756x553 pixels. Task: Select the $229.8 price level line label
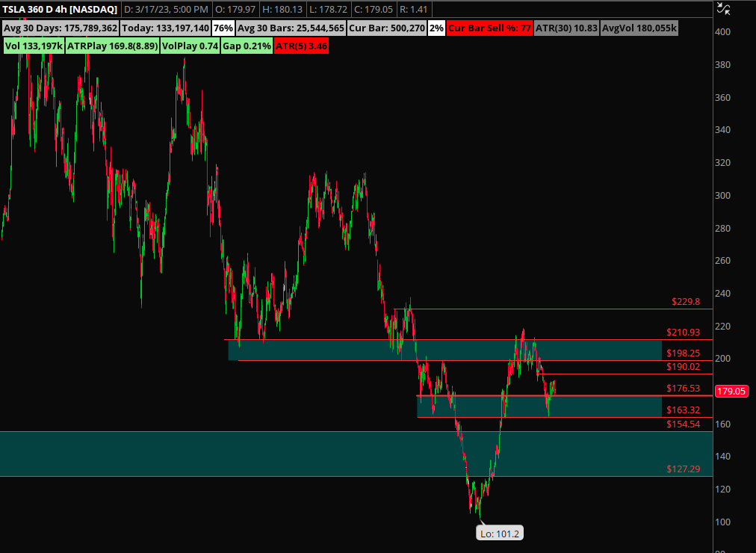point(685,302)
